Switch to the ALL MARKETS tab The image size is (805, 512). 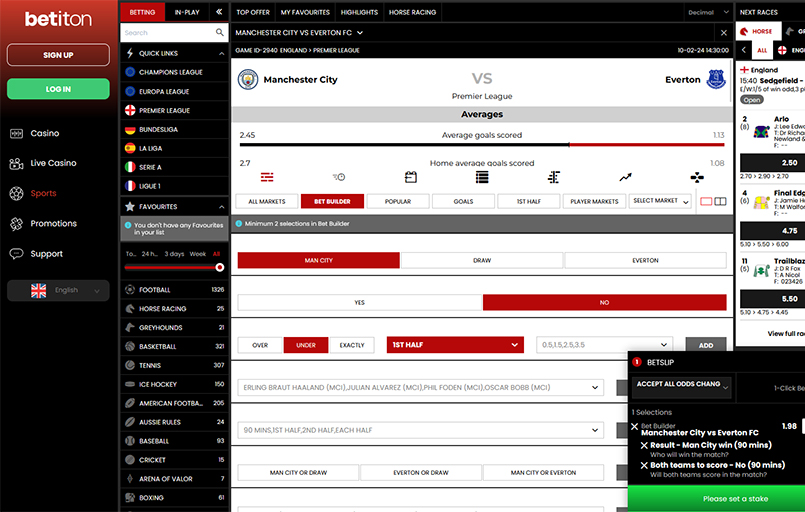coord(267,201)
